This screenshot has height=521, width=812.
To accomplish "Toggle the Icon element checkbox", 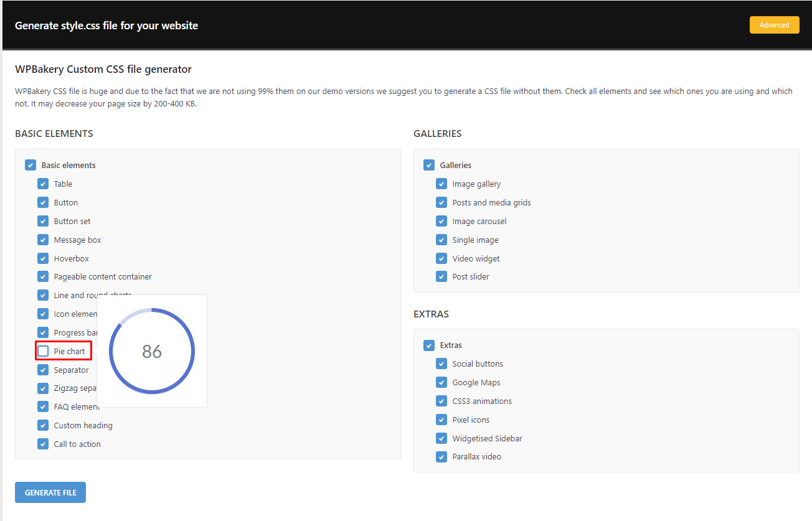I will click(x=43, y=314).
